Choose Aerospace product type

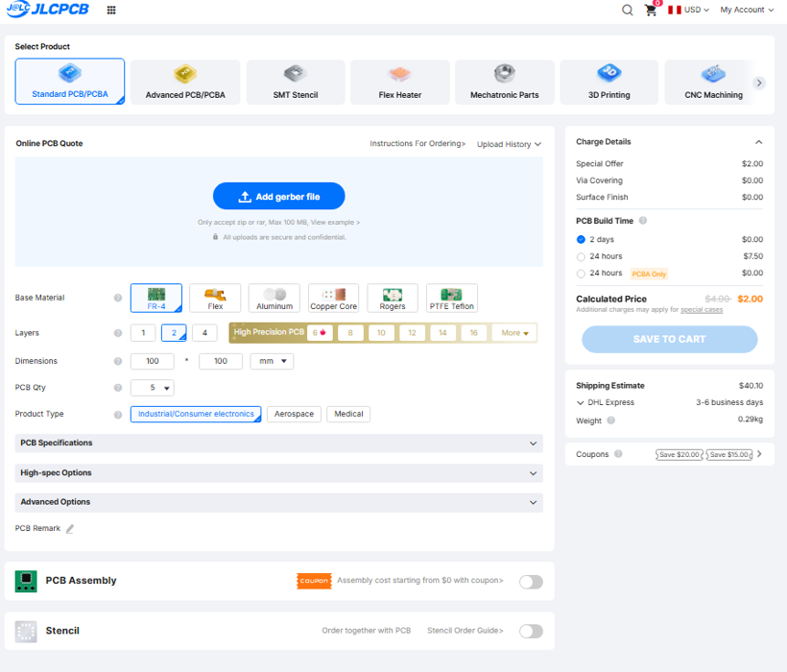pyautogui.click(x=294, y=414)
